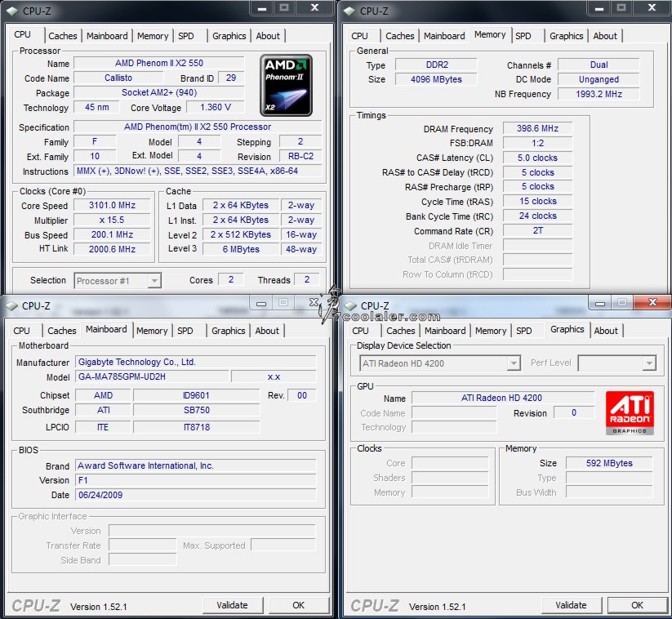Click the Core Speed value '3101.0 MHz'
Image resolution: width=672 pixels, height=619 pixels.
pyautogui.click(x=113, y=205)
